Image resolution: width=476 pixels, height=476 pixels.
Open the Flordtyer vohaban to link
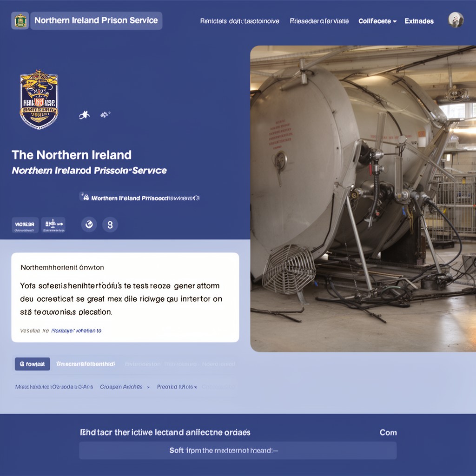click(x=76, y=331)
